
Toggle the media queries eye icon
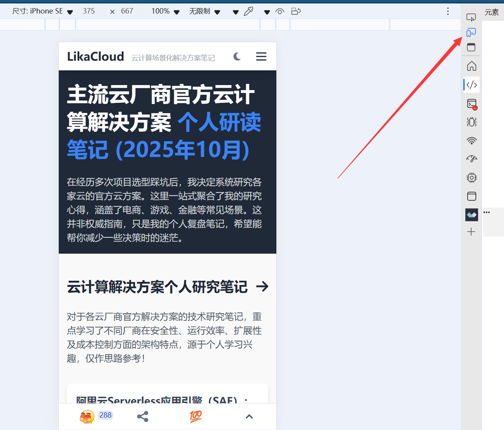point(280,11)
